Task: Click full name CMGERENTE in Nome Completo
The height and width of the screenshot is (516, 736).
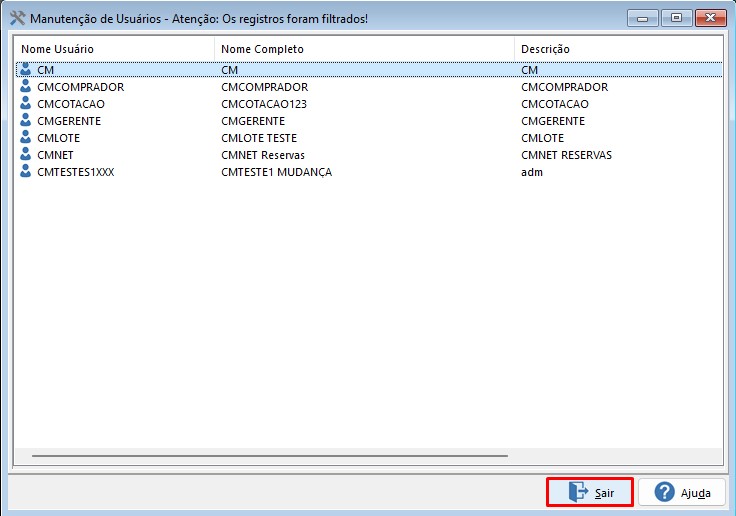Action: click(253, 121)
